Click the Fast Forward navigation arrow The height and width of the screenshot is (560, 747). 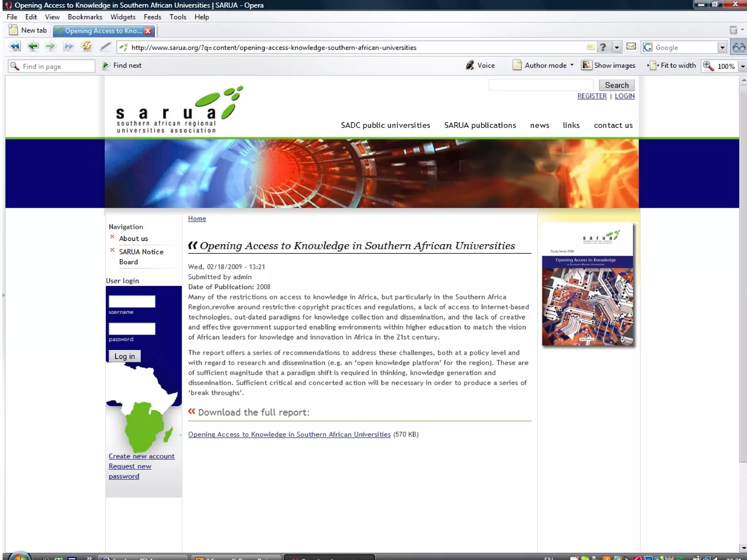tap(68, 47)
